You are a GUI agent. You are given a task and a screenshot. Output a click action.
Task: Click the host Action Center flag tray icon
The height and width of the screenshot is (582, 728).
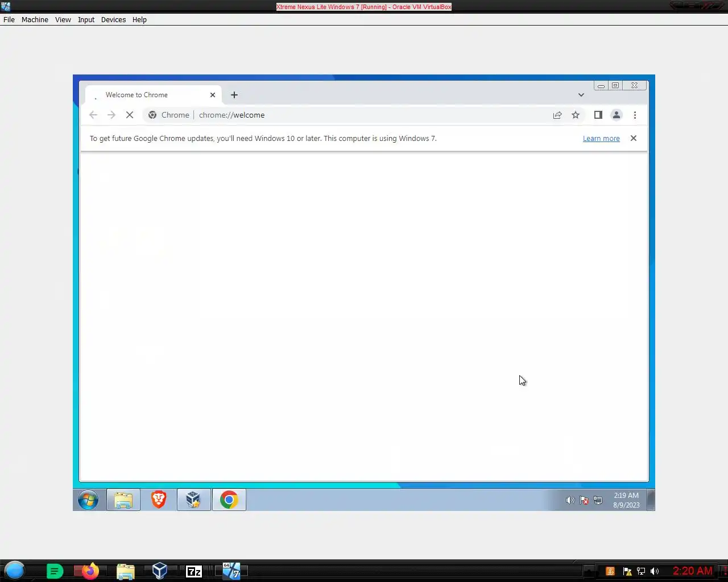627,571
